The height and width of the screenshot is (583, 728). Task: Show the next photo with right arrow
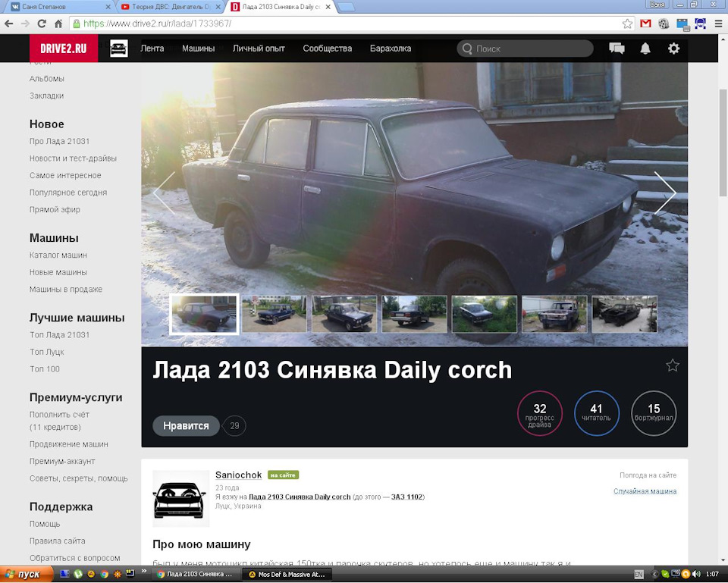tap(665, 193)
